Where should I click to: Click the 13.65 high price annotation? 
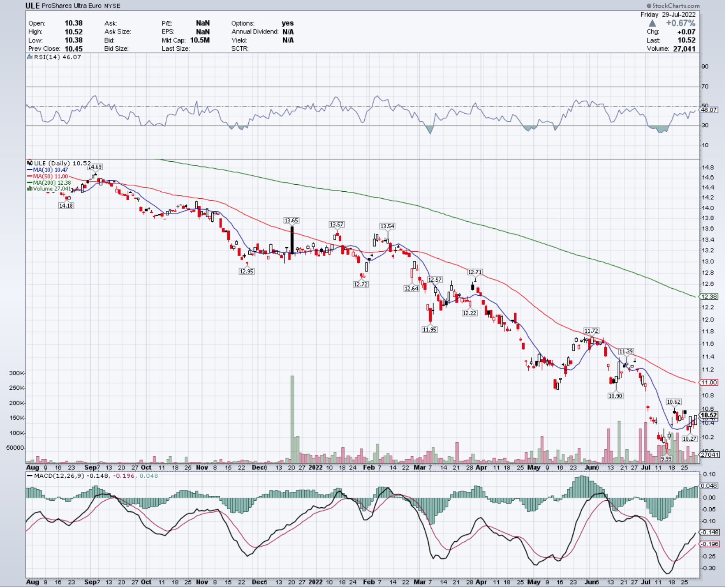coord(291,220)
